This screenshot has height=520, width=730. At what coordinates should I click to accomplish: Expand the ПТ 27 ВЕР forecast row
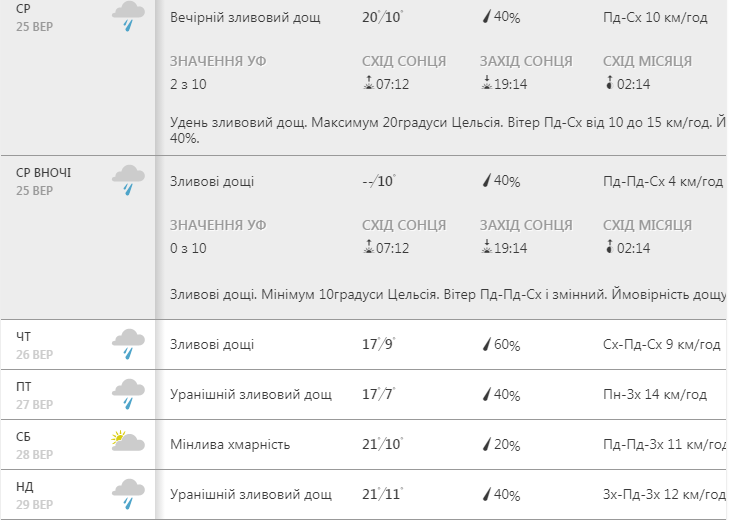363,395
